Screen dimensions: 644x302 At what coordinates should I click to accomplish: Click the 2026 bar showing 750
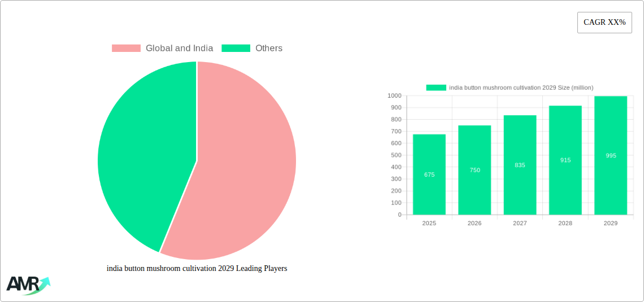pos(475,170)
